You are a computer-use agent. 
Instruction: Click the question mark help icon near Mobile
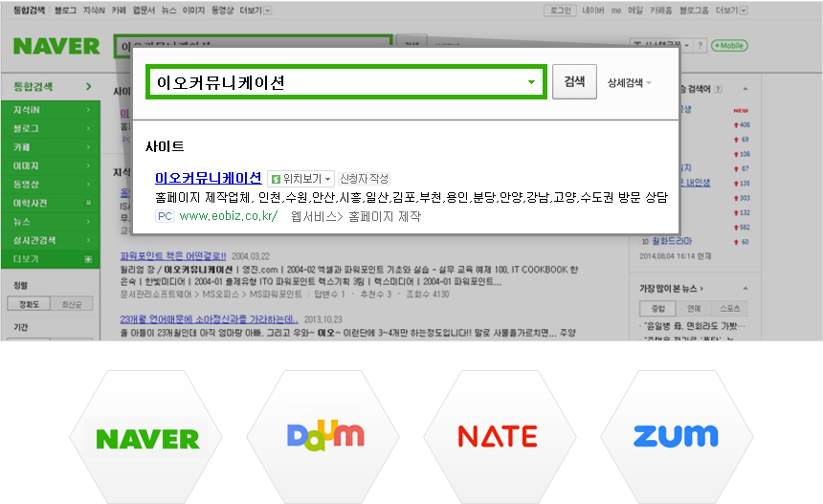pyautogui.click(x=700, y=46)
